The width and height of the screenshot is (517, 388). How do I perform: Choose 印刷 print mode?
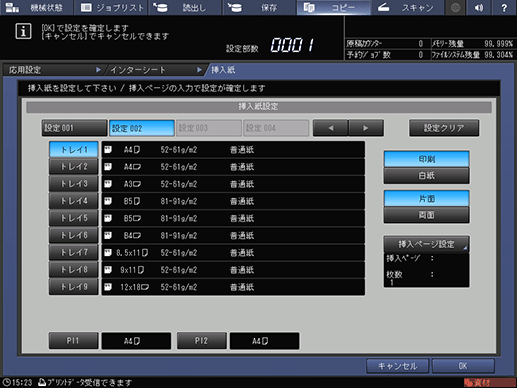427,159
